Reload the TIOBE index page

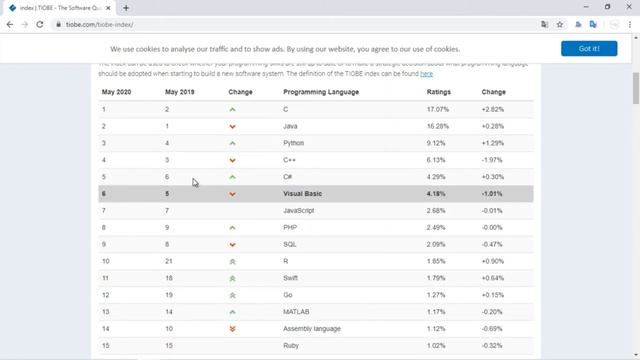click(x=40, y=24)
